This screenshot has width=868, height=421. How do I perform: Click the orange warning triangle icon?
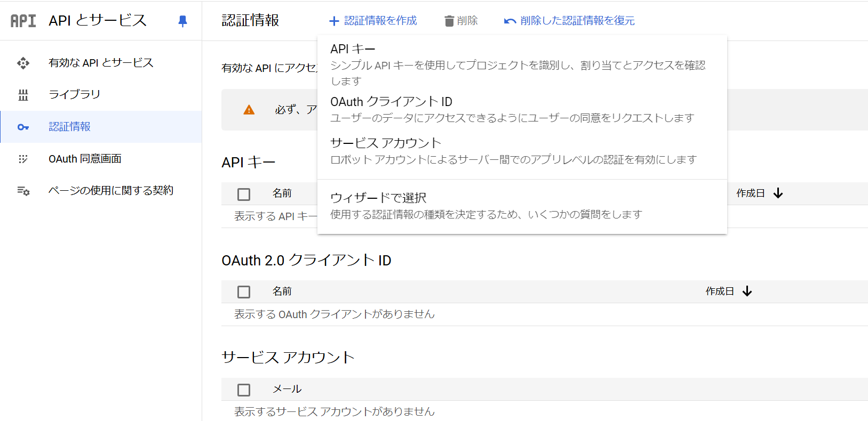(x=249, y=110)
